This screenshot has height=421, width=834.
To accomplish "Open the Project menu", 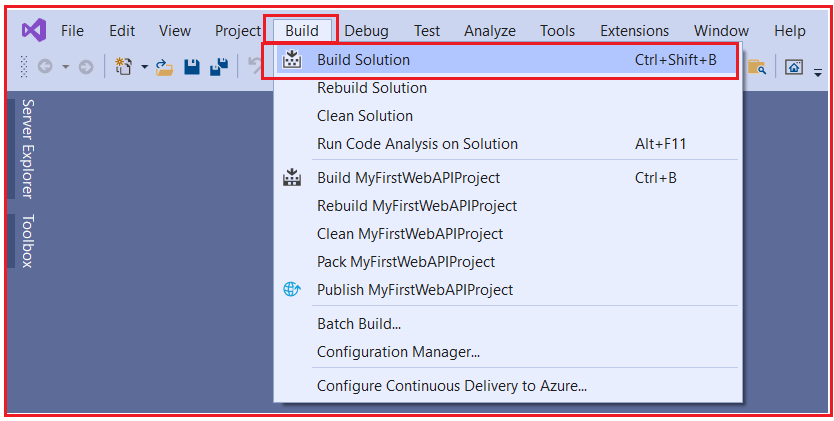I will pos(238,31).
